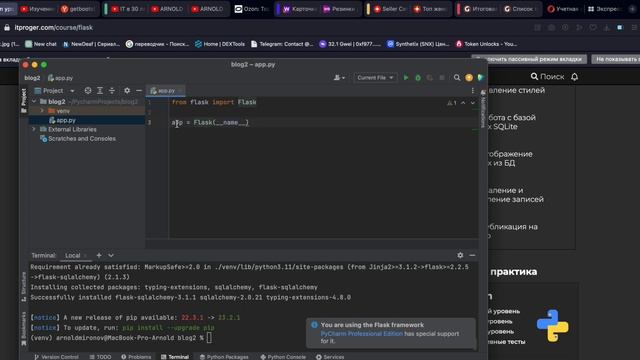Open Search Everywhere magnifier in PyCharm toolbar
Viewport: 640px width, 360px height.
tap(457, 78)
